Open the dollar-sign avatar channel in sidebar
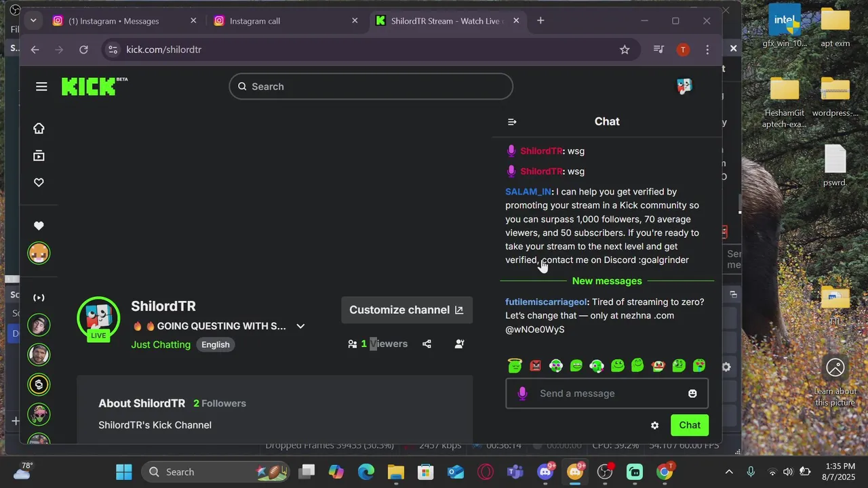The image size is (868, 488). click(39, 384)
